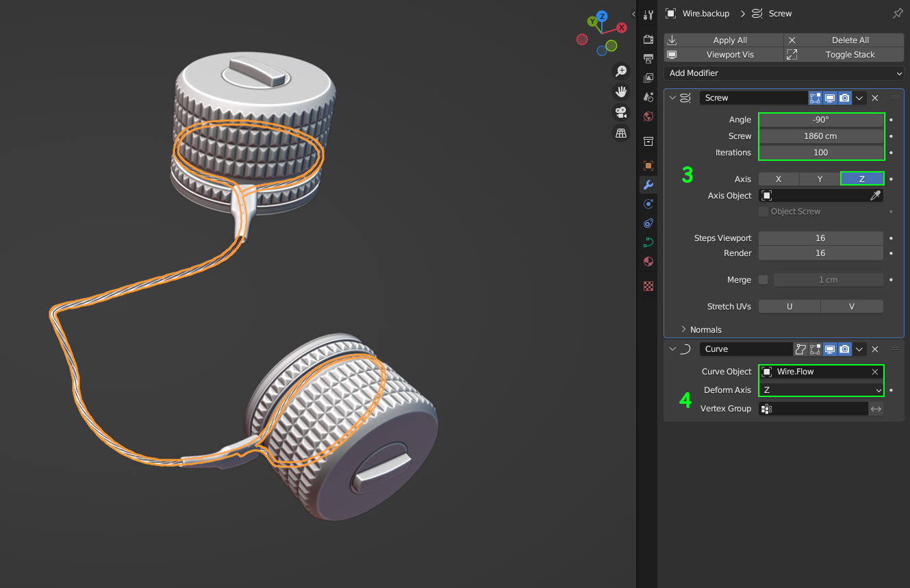
Task: Open the Material properties tab icon
Action: coord(648,261)
